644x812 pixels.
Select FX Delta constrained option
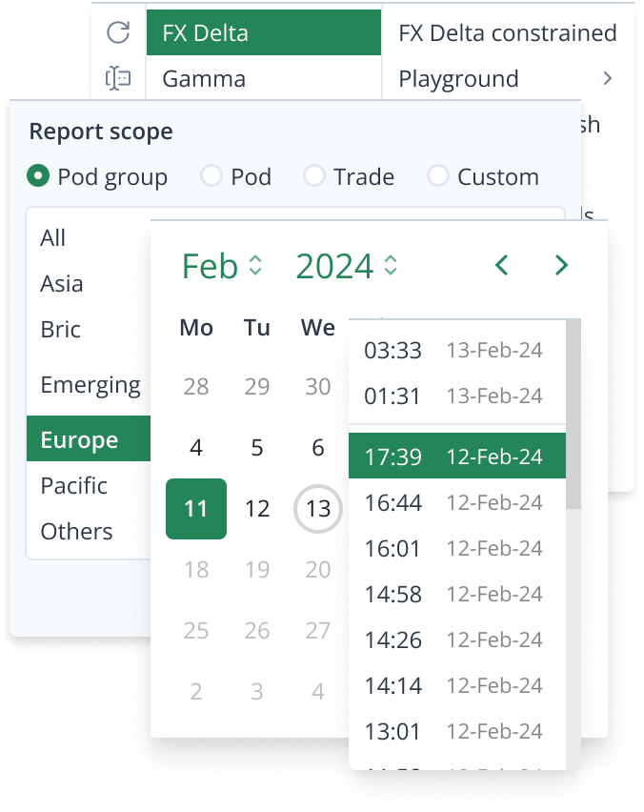click(x=507, y=32)
